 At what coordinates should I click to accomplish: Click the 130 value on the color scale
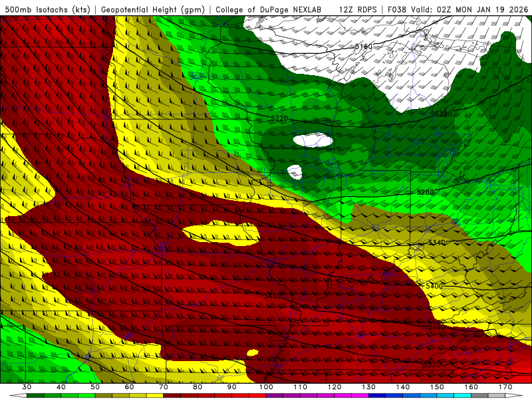point(368,387)
